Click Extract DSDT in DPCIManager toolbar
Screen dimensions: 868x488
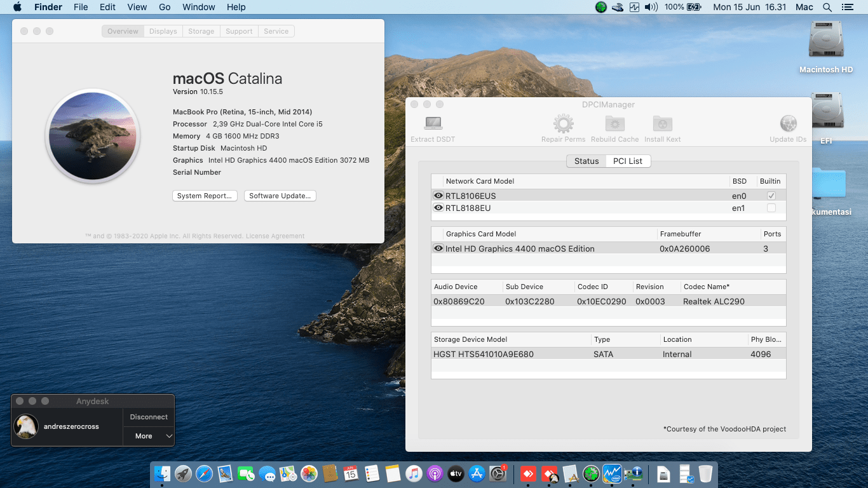[x=433, y=129]
